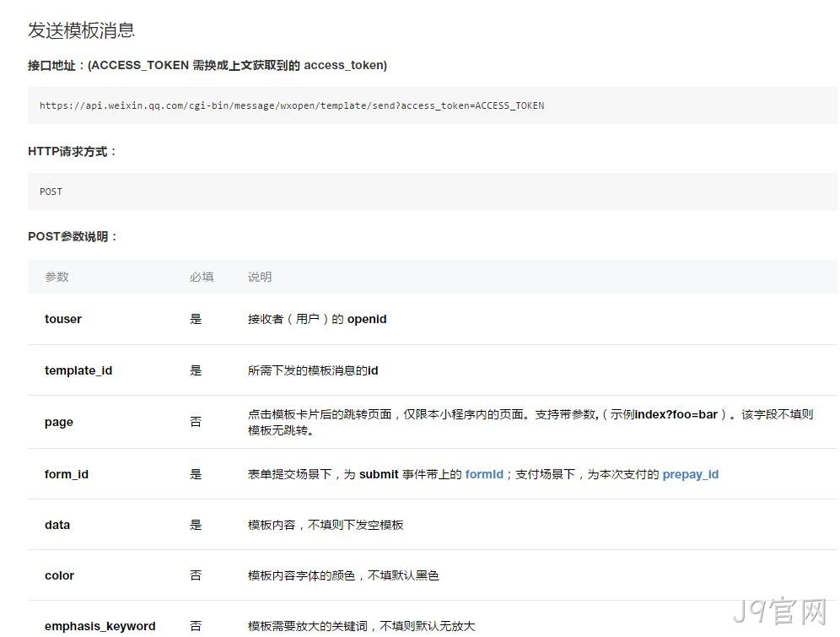Select the form_id parameter name
Screen dimensions: 840x637
tap(67, 474)
